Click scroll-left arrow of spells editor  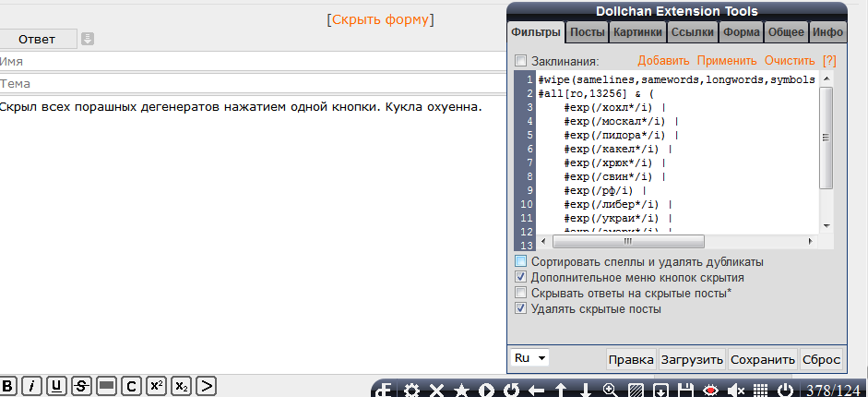click(543, 242)
